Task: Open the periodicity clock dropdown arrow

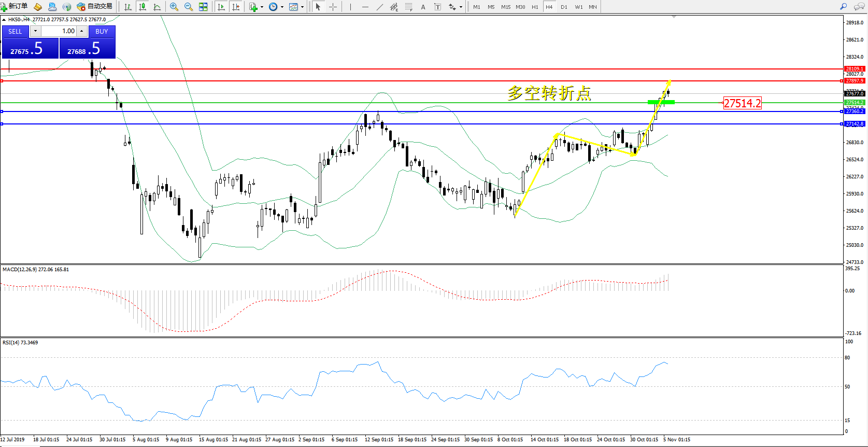Action: pos(282,7)
